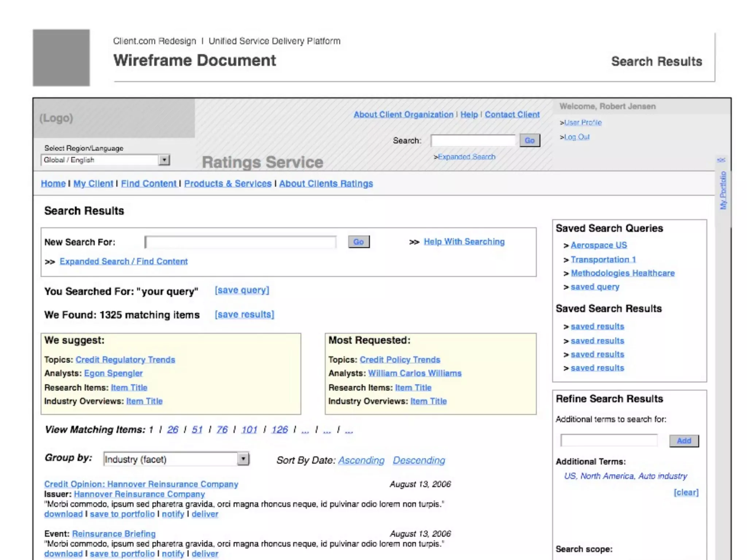
Task: Click the Expanded Search link under header search
Action: click(x=466, y=157)
